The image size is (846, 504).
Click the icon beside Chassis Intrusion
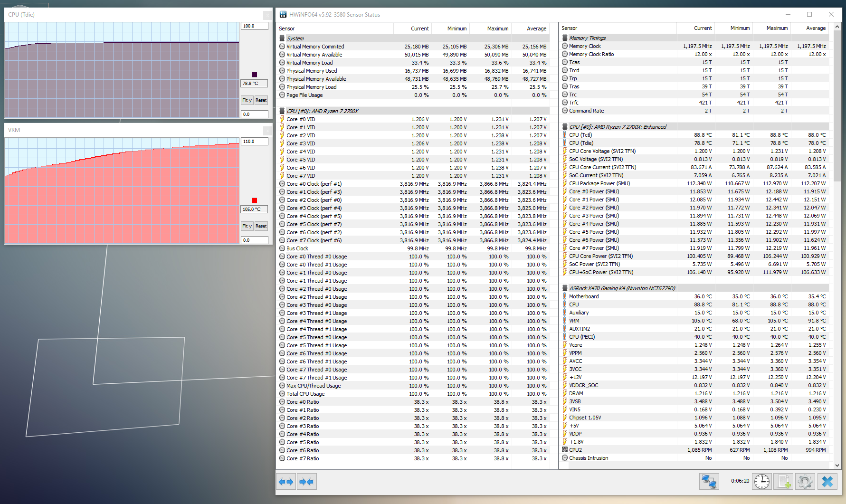[x=565, y=458]
